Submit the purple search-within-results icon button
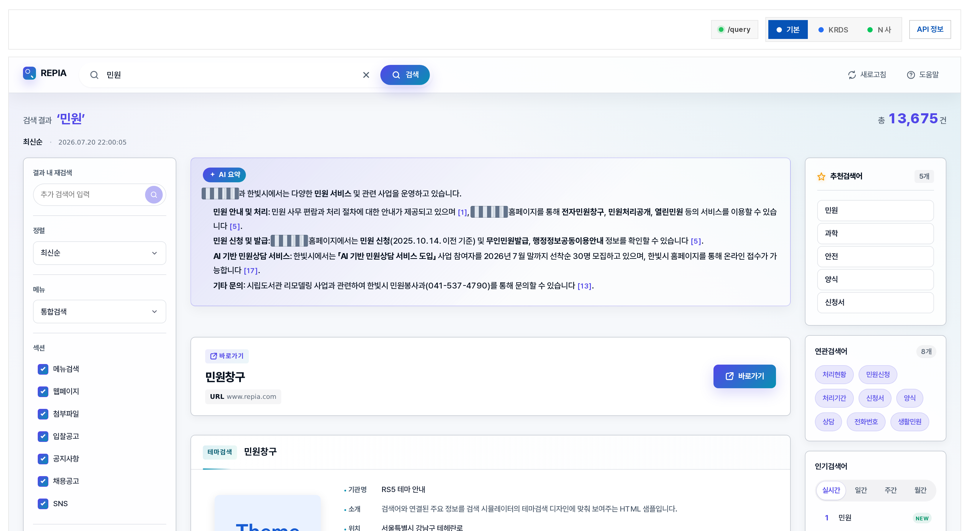980x531 pixels. point(154,194)
